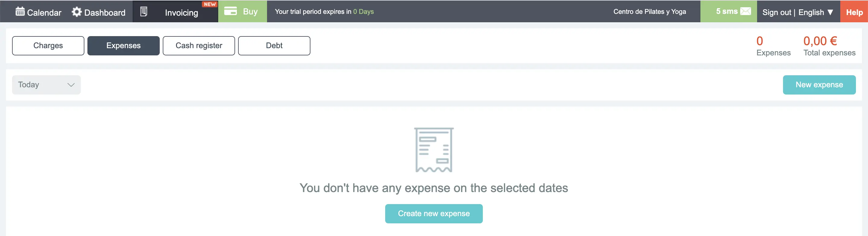868x236 pixels.
Task: Click the Sign out link
Action: (776, 12)
